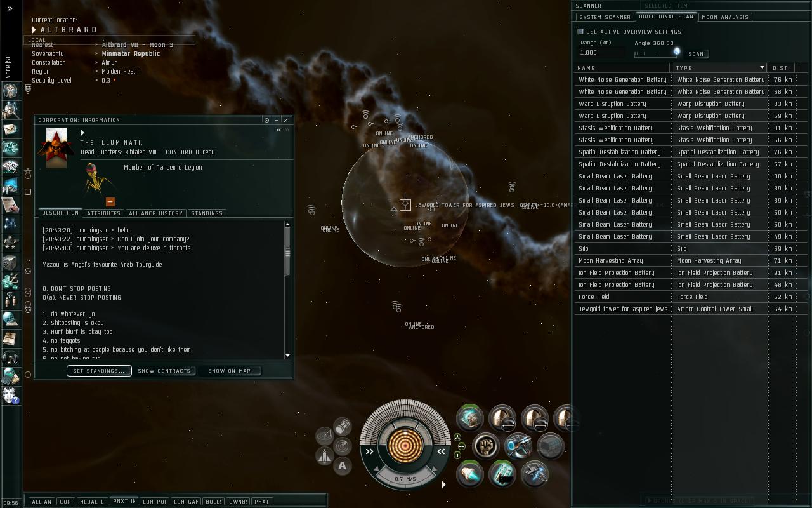Toggle the minus-sign green circle beside the capacitor

point(461,446)
